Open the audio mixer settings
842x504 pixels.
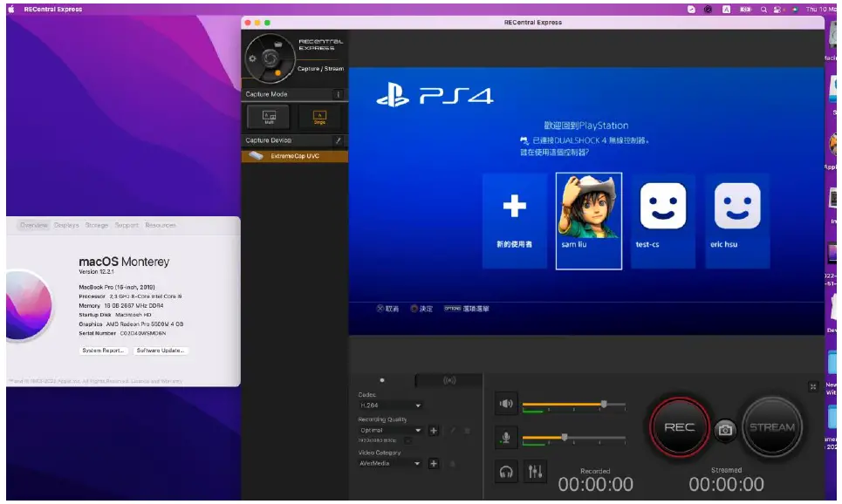(x=535, y=472)
